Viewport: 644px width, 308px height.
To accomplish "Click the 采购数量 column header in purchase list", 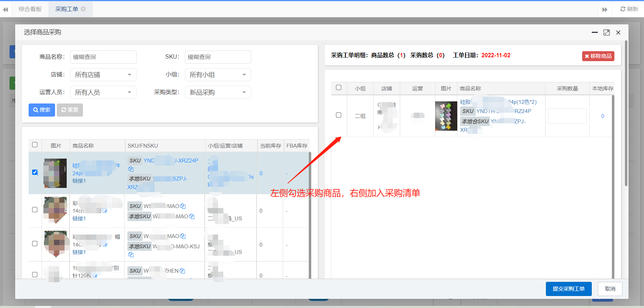I will 567,89.
